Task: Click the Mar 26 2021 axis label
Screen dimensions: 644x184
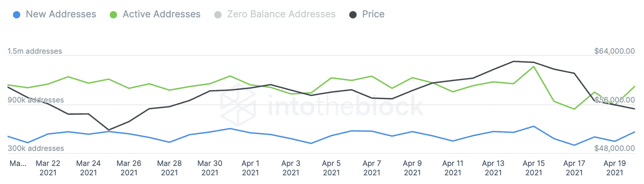Action: [129, 168]
